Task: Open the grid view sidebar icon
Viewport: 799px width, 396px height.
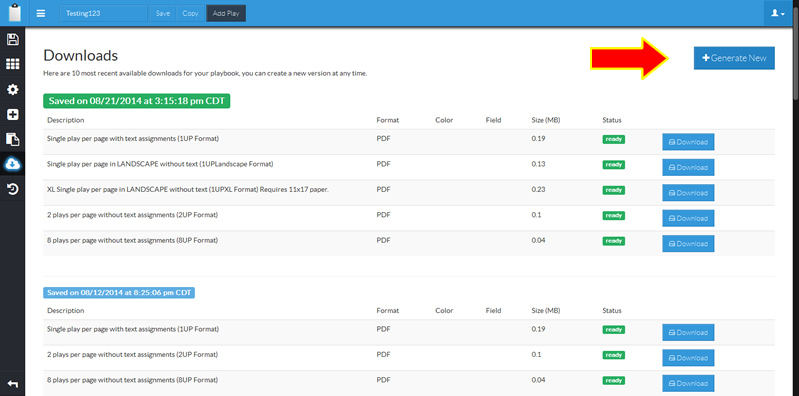Action: (x=12, y=64)
